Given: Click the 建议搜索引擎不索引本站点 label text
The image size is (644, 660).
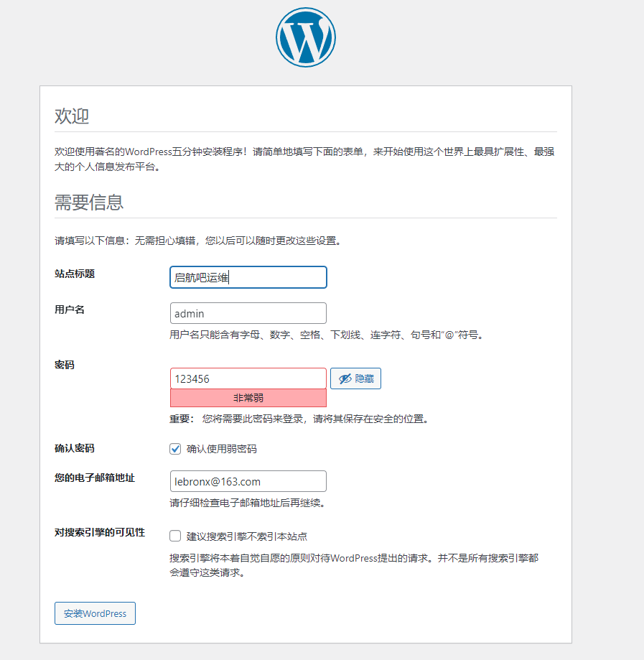Looking at the screenshot, I should click(247, 536).
